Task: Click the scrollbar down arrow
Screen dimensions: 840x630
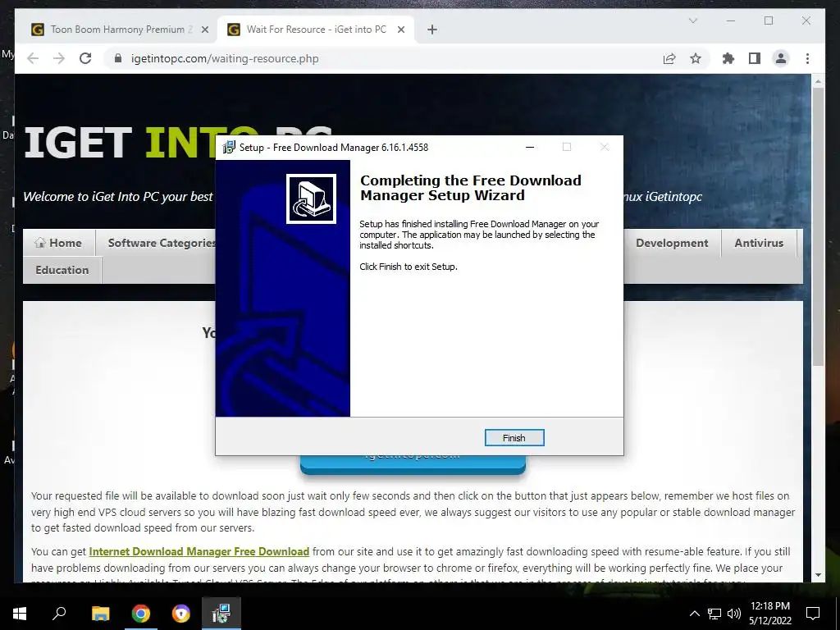Action: click(x=818, y=575)
